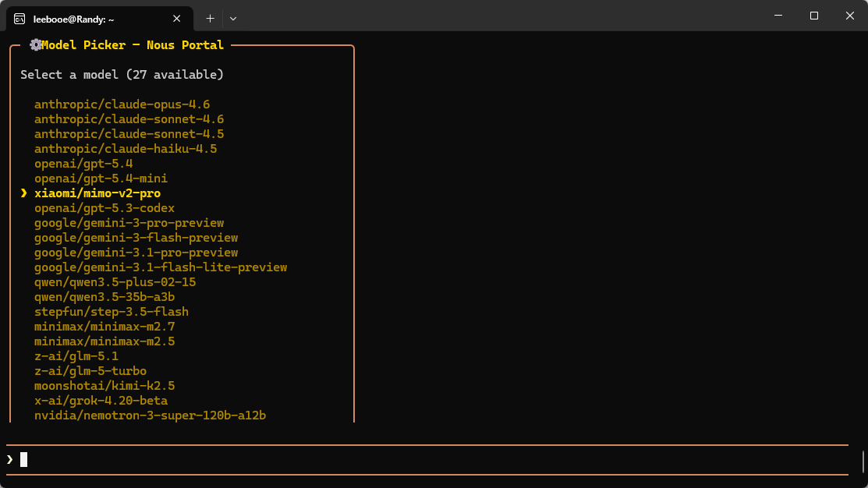Select openai/gpt-5.4 model
Image resolution: width=868 pixels, height=488 pixels.
click(x=83, y=164)
